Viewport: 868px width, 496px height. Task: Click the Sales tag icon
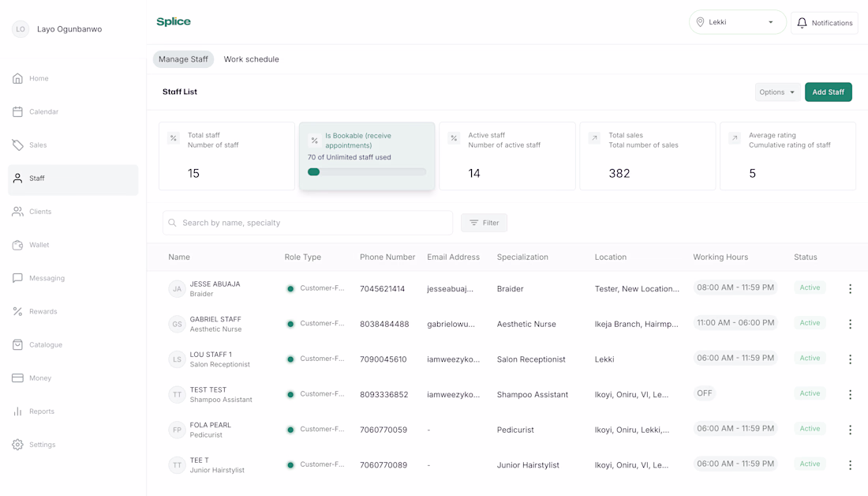click(17, 145)
